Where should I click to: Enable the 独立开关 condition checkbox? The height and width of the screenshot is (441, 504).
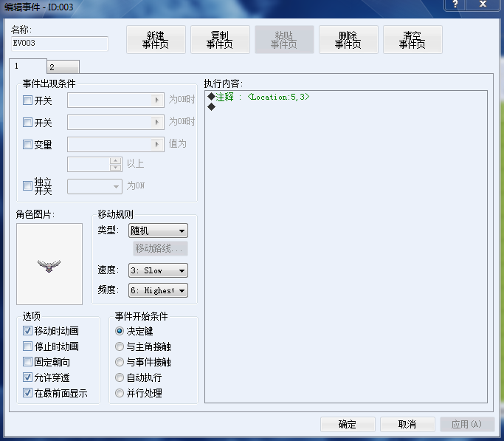pos(27,186)
